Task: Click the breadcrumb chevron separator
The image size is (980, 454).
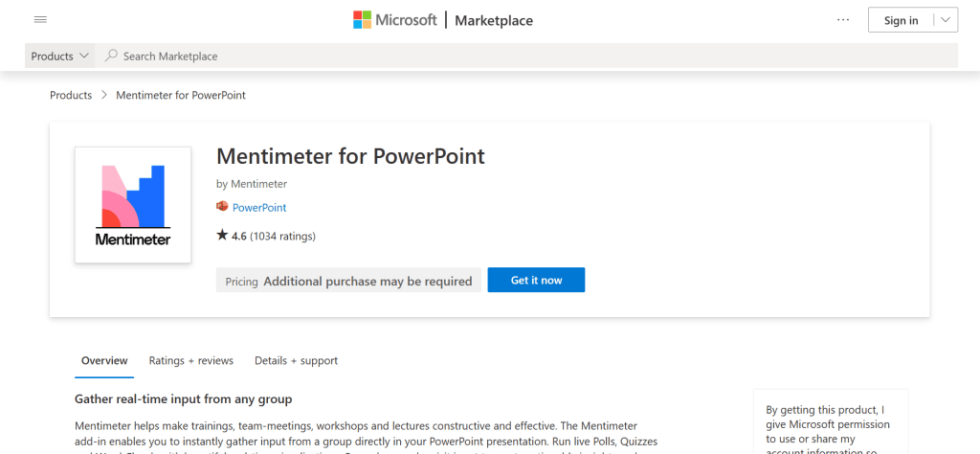Action: coord(103,96)
